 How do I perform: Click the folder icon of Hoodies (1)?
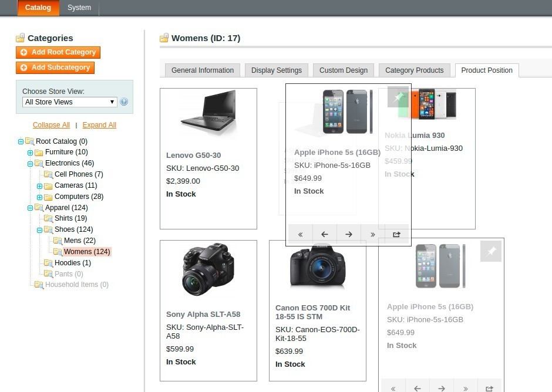coord(49,263)
